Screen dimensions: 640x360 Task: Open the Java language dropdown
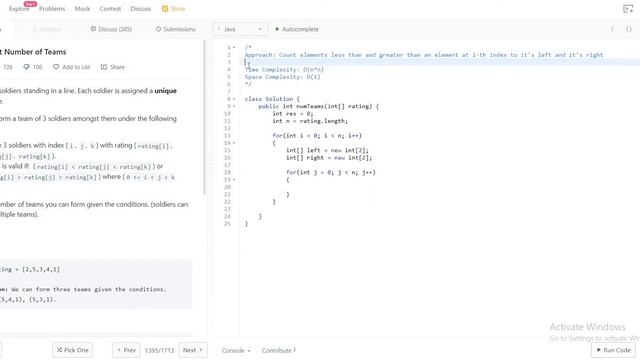tap(240, 29)
